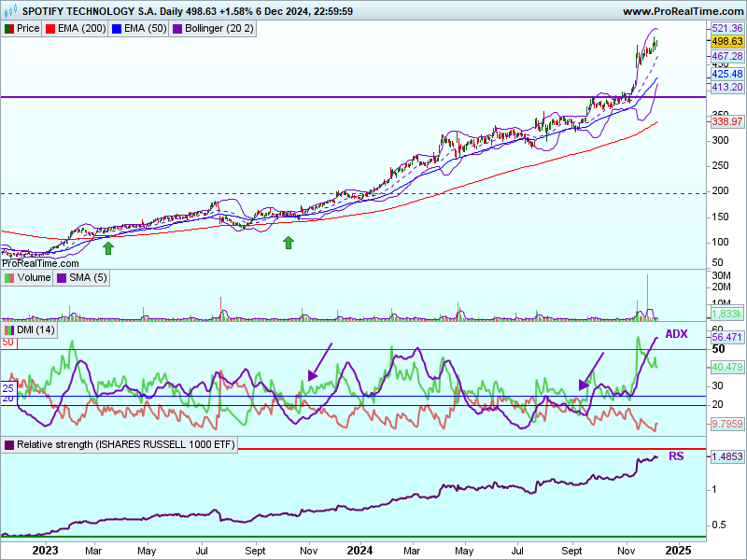Click the 2024 year marker on time axis
Viewport: 747px width, 560px height.
click(x=359, y=550)
